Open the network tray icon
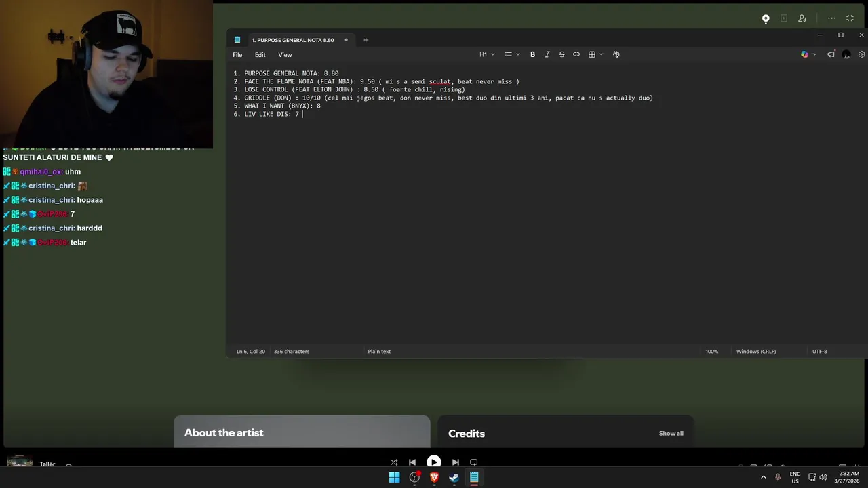Image resolution: width=868 pixels, height=488 pixels. click(x=812, y=477)
